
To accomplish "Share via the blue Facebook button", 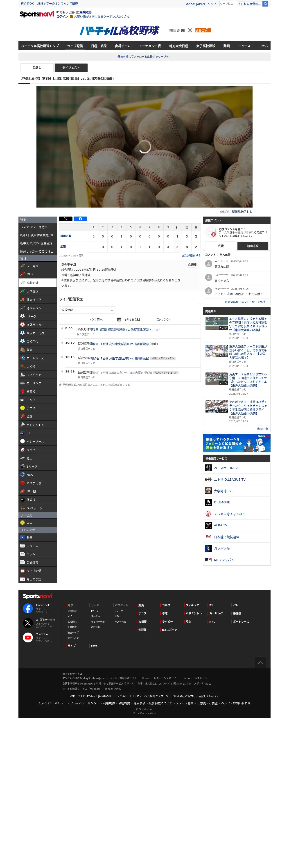I will [x=80, y=219].
